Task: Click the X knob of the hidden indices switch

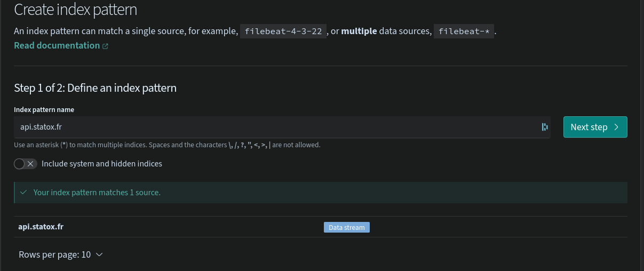Action: tap(30, 164)
